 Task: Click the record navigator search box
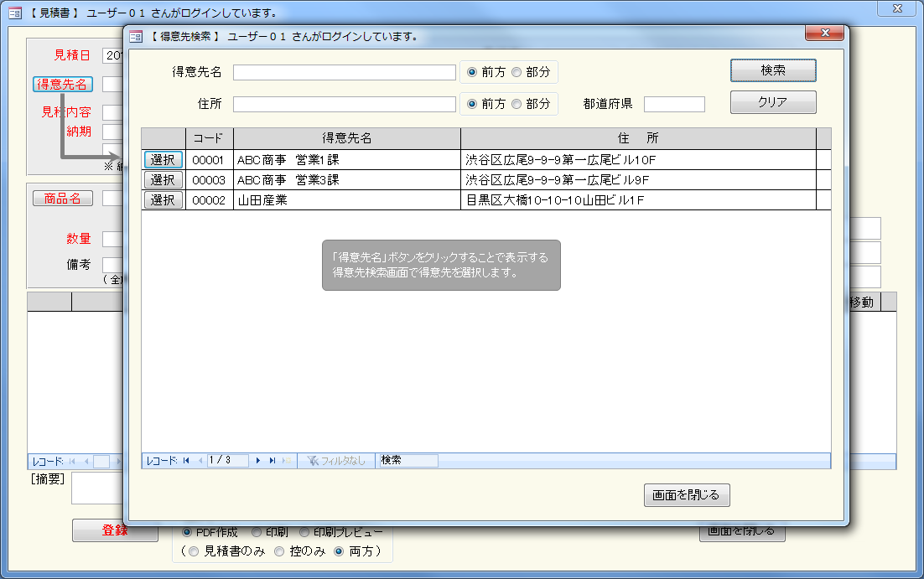pos(408,461)
